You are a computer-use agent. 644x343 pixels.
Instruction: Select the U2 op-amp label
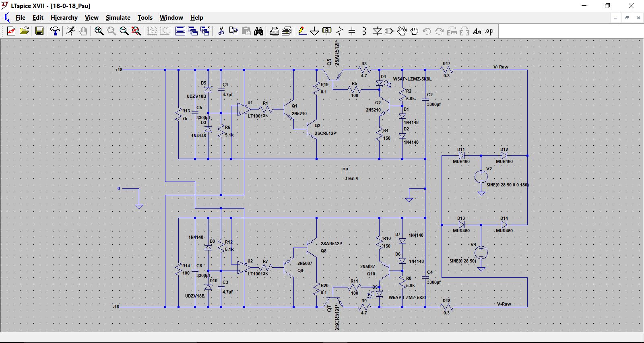point(250,261)
